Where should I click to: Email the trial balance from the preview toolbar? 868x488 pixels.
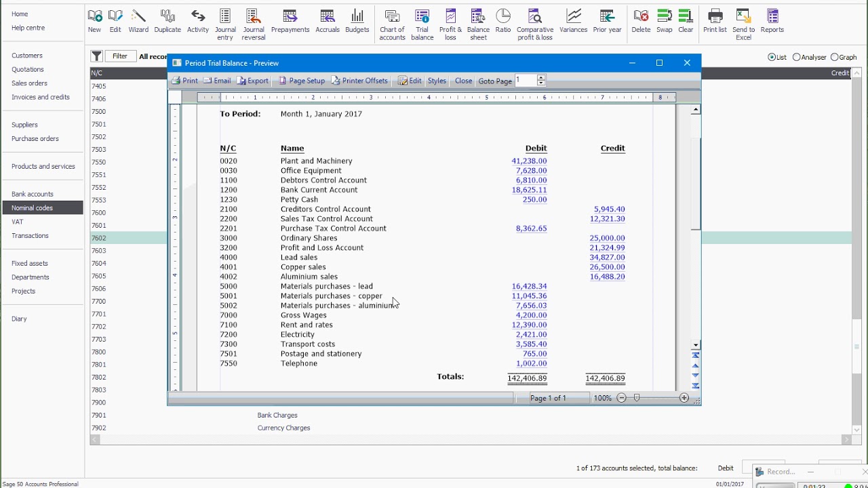point(217,81)
